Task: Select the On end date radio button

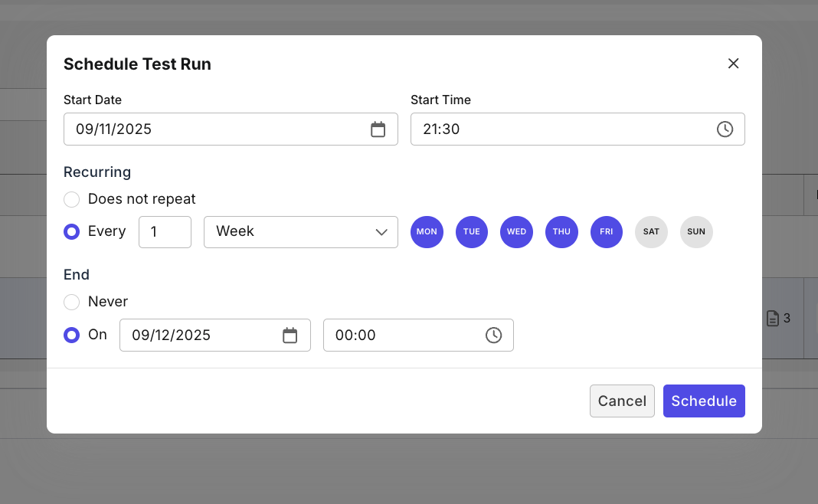Action: (71, 335)
